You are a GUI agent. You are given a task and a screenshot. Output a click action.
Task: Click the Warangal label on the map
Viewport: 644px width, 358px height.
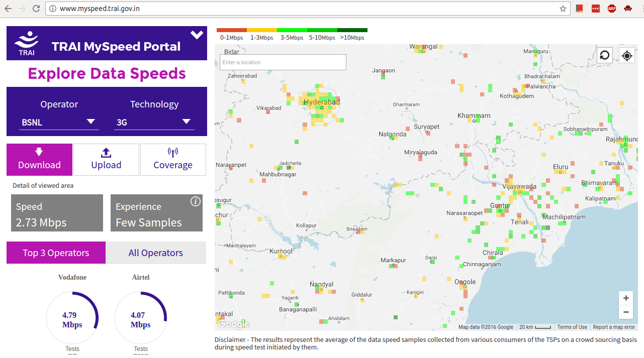coord(423,47)
